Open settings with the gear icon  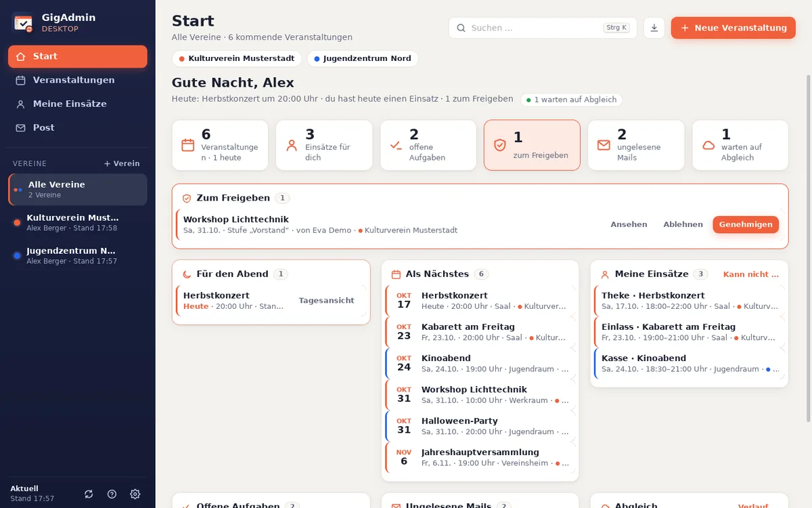click(x=135, y=494)
